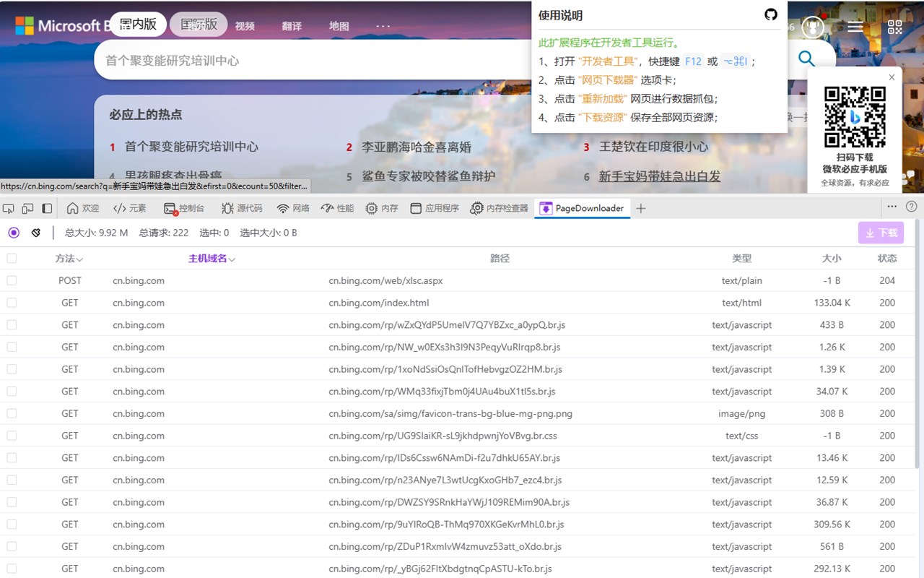Screen dimensions: 924x578
Task: Open hot topic 新手宝妈带娃急出白发
Action: (x=660, y=176)
